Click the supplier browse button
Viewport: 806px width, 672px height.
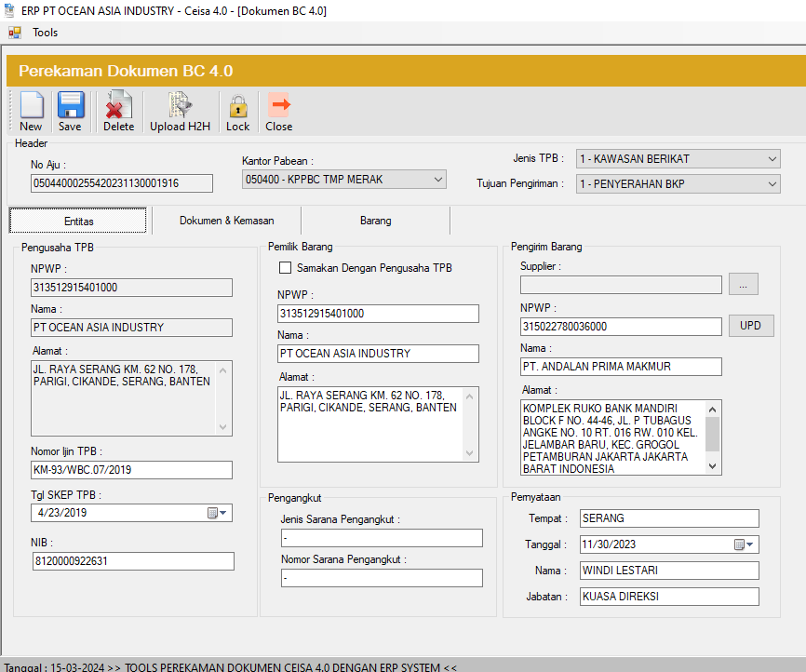(743, 284)
